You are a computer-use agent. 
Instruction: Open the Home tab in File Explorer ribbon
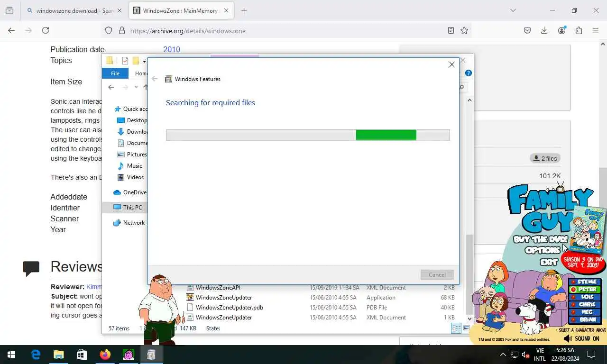140,73
